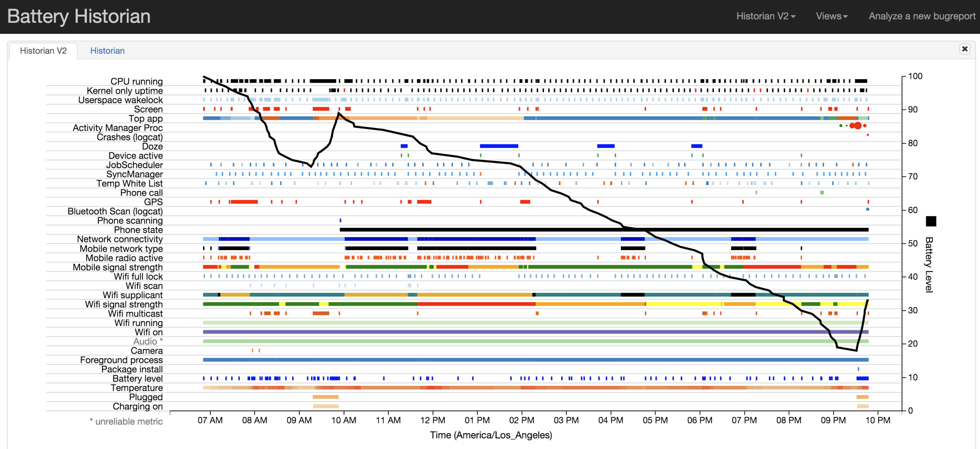Open the Historian V2 dropdown menu
This screenshot has height=449, width=980.
tap(765, 16)
